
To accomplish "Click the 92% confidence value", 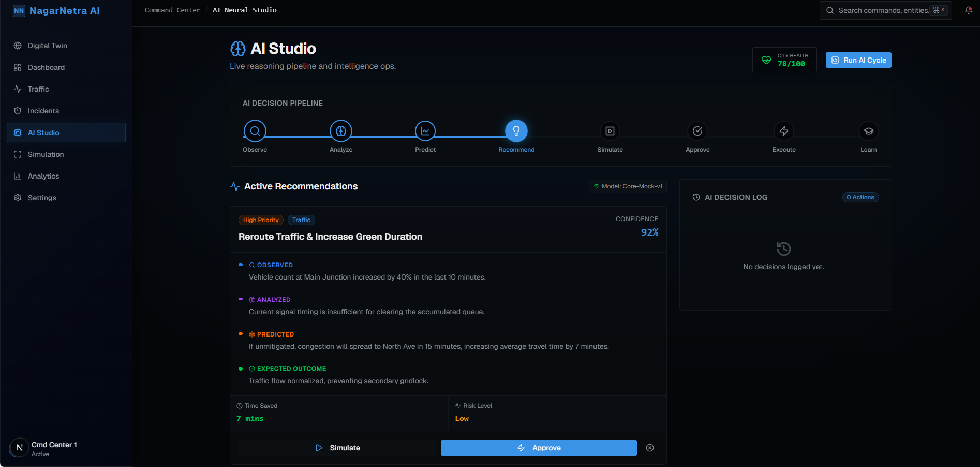I will click(649, 232).
